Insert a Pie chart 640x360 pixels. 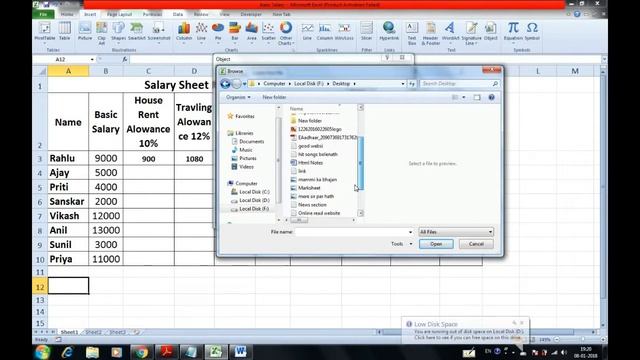(218, 32)
